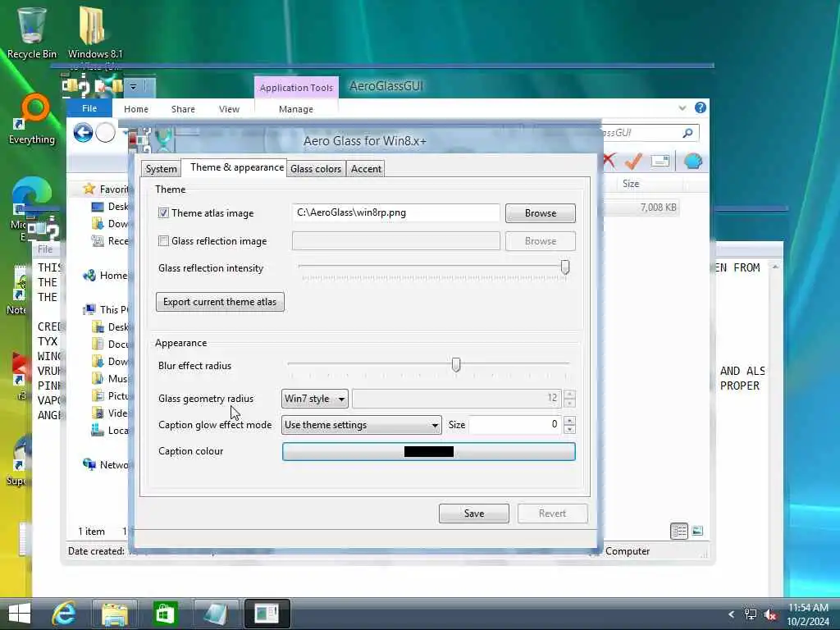Sort by the Size column header
Screen dimensions: 840x630
[x=631, y=184]
